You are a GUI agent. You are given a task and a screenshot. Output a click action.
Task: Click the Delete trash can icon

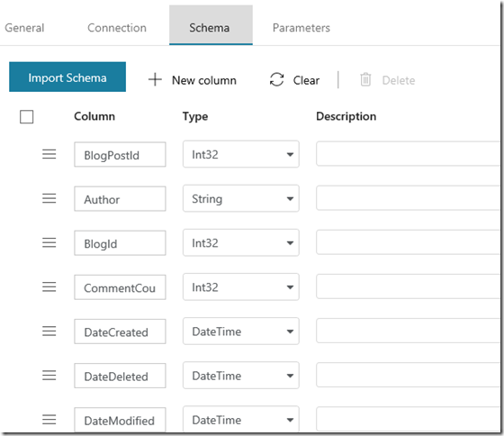pyautogui.click(x=365, y=79)
